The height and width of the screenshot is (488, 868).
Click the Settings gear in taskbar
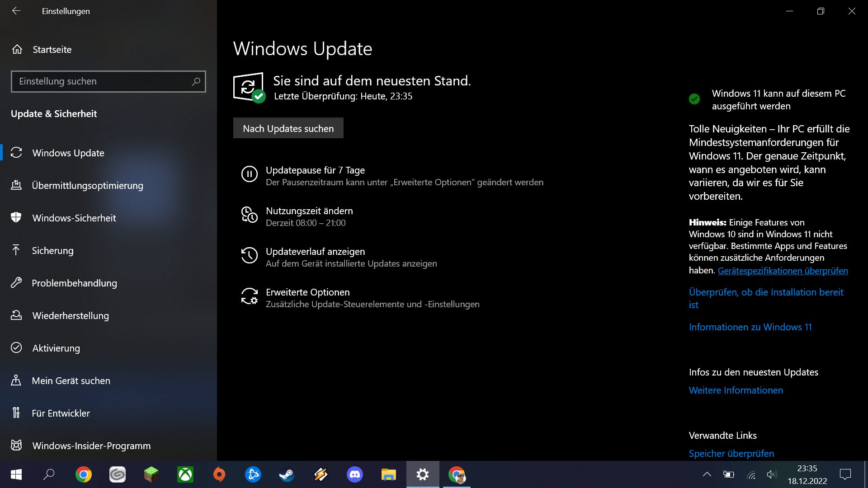423,474
